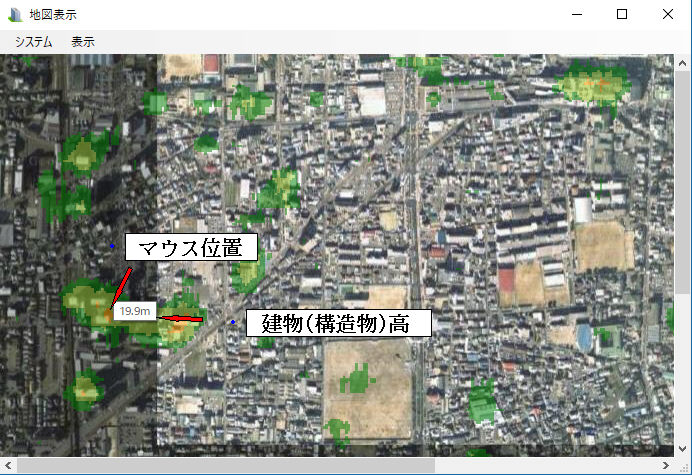Click the マウス位置 annotation label
The image size is (692, 475).
tap(190, 248)
